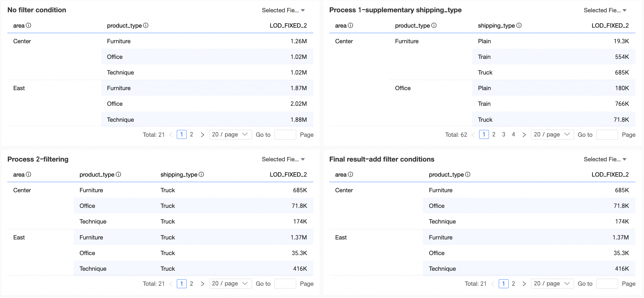Open Selected Fields dropdown in No filter condition
Viewport: 644px width, 298px height.
coord(283,10)
